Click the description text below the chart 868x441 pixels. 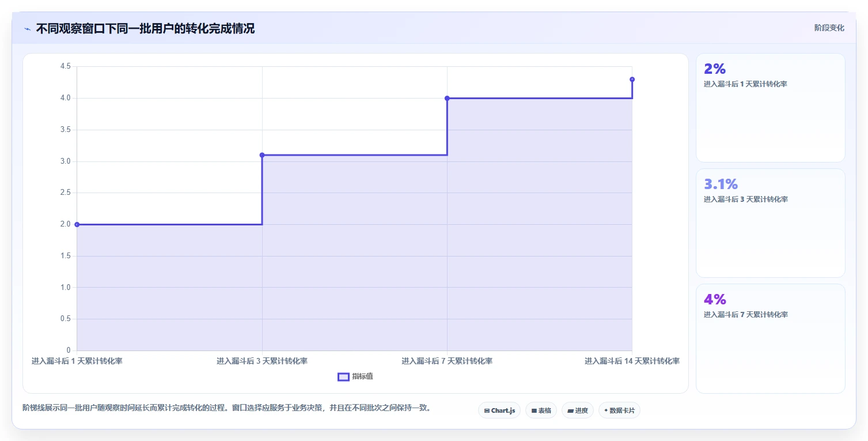(x=226, y=408)
